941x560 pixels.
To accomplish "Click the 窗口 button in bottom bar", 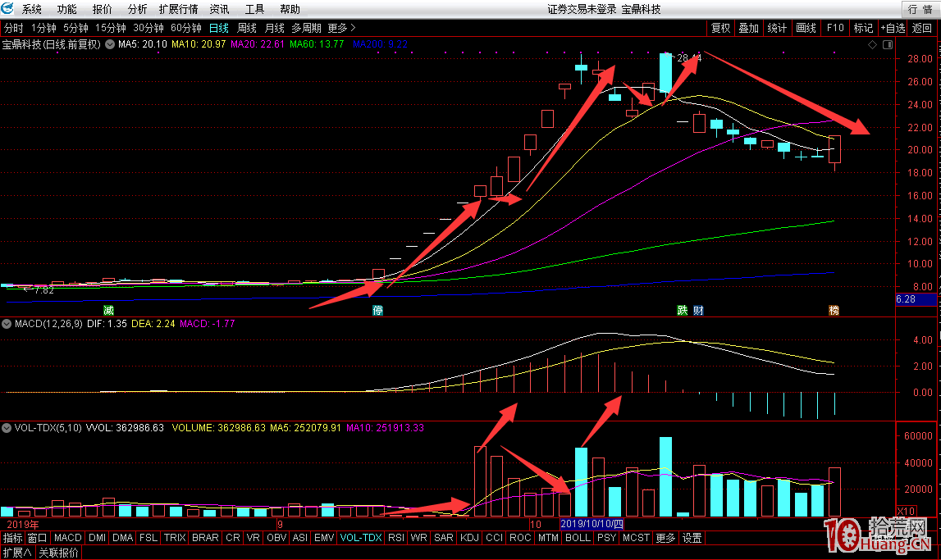I will click(37, 538).
